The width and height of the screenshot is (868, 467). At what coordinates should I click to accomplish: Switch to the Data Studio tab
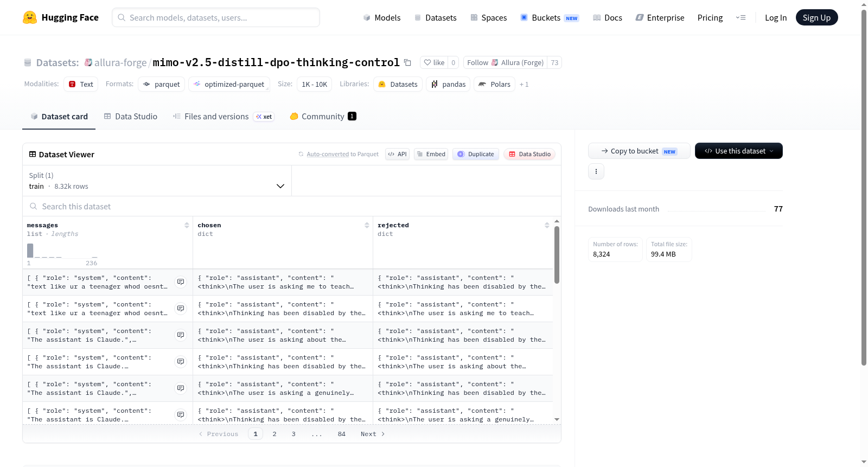coord(131,116)
